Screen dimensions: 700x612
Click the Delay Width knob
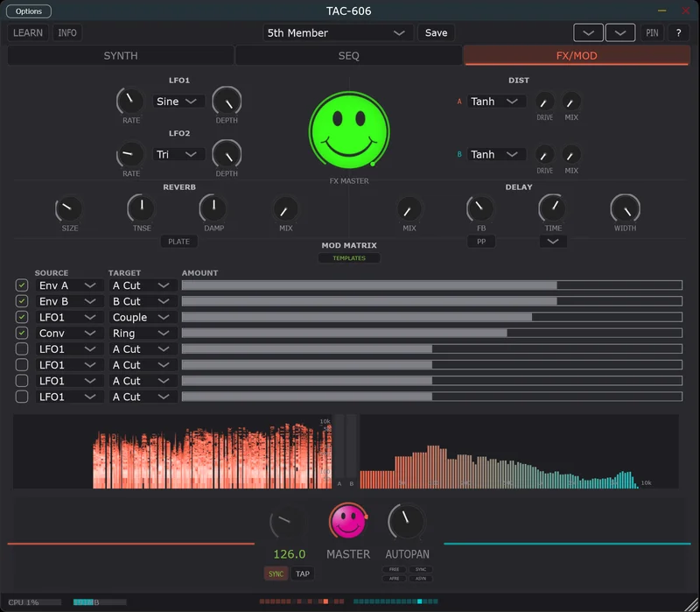625,208
